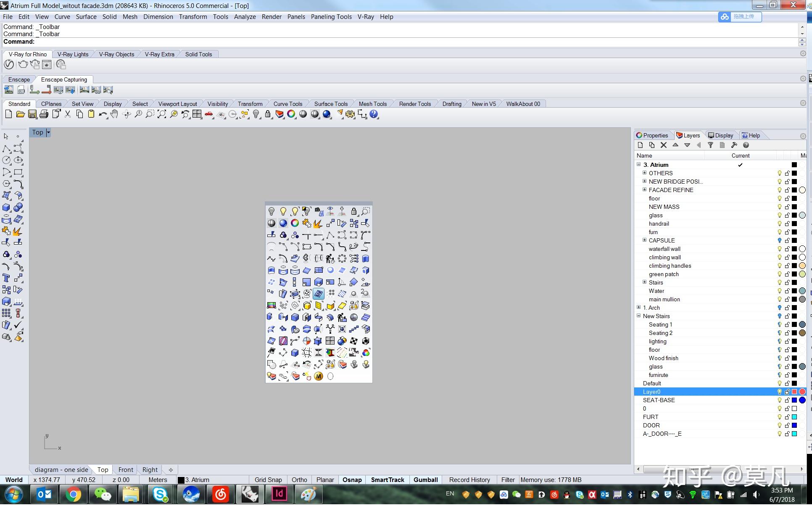Switch to the Surface Tools tab

(x=331, y=104)
